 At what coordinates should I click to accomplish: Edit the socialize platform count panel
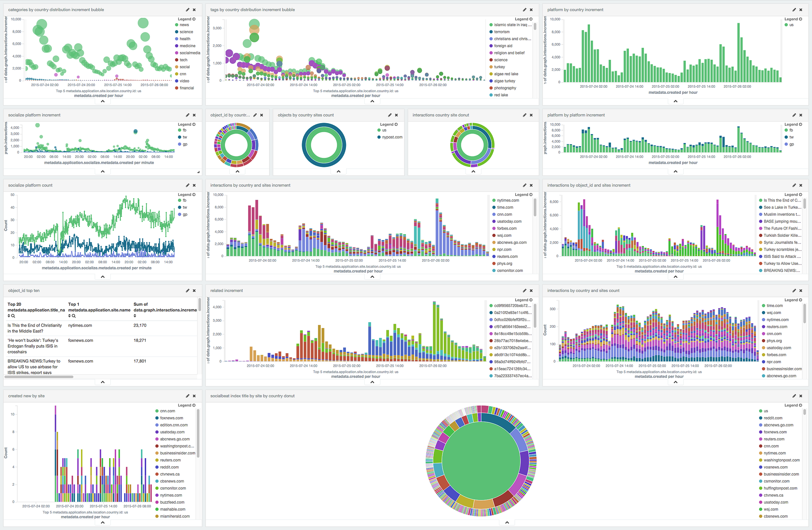click(188, 185)
